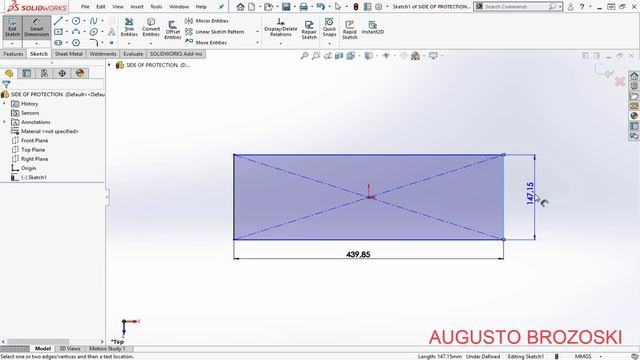Open the SOLIDWORKS Add-Ins tab

[x=176, y=54]
